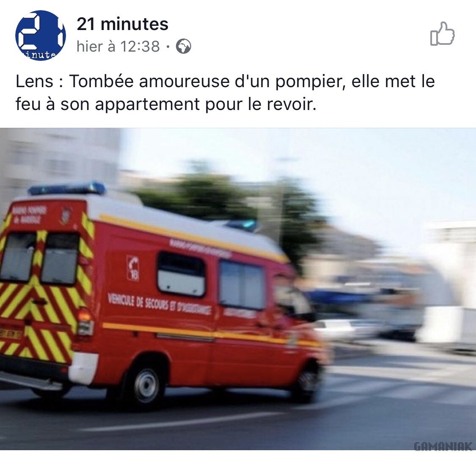This screenshot has height=454, width=476.
Task: Click the globe public audience icon
Action: (x=184, y=47)
